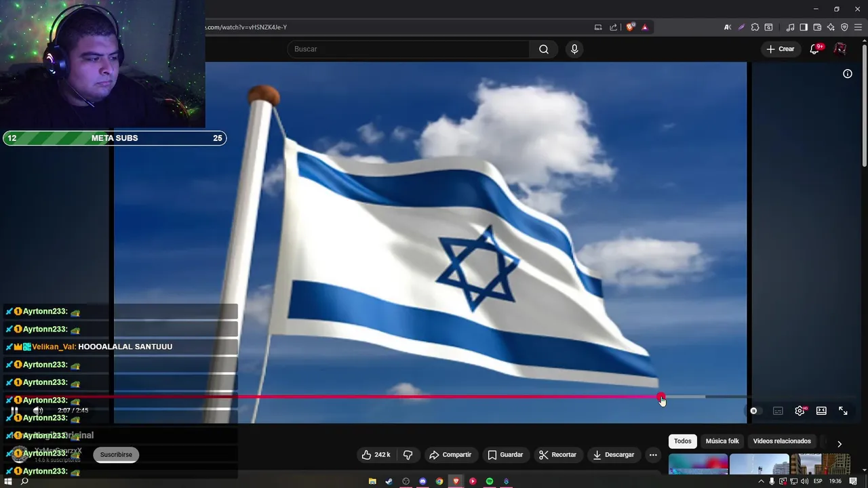Screen dimensions: 868x488
Task: Click the search magnifier button
Action: [544, 49]
